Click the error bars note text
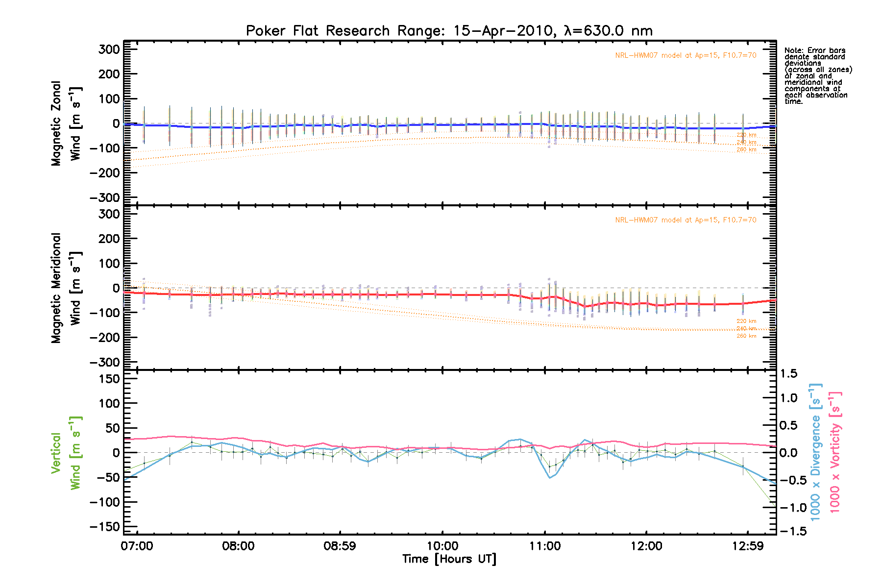 point(818,76)
